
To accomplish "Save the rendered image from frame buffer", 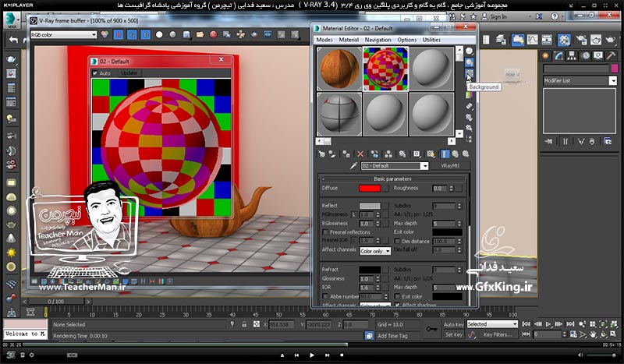I will 186,35.
